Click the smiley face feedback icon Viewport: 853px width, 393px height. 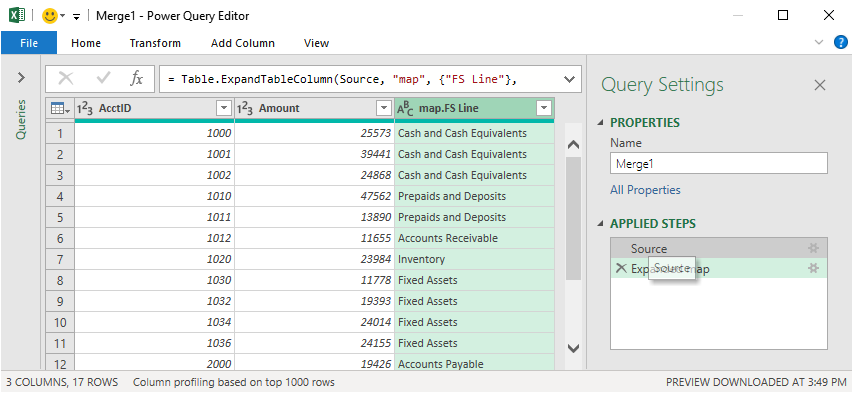(50, 16)
